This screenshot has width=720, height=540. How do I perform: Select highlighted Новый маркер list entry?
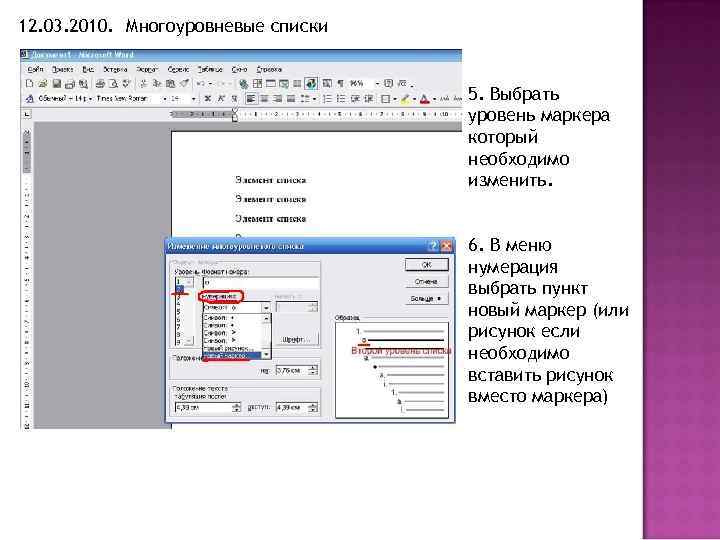tap(232, 356)
